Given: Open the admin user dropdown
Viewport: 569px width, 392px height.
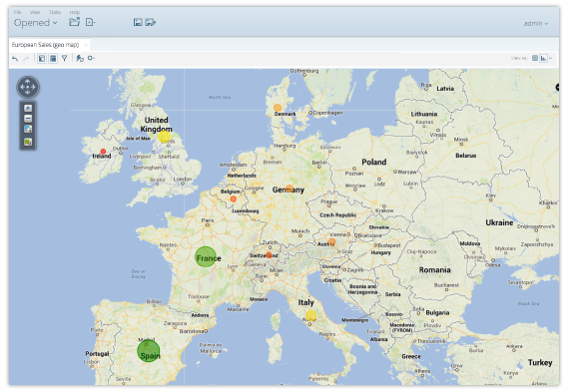Looking at the screenshot, I should [536, 24].
